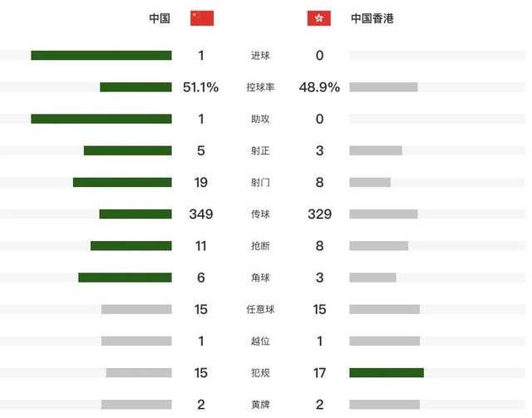Click the Hong Kong flag icon
The width and height of the screenshot is (532, 418).
319,18
